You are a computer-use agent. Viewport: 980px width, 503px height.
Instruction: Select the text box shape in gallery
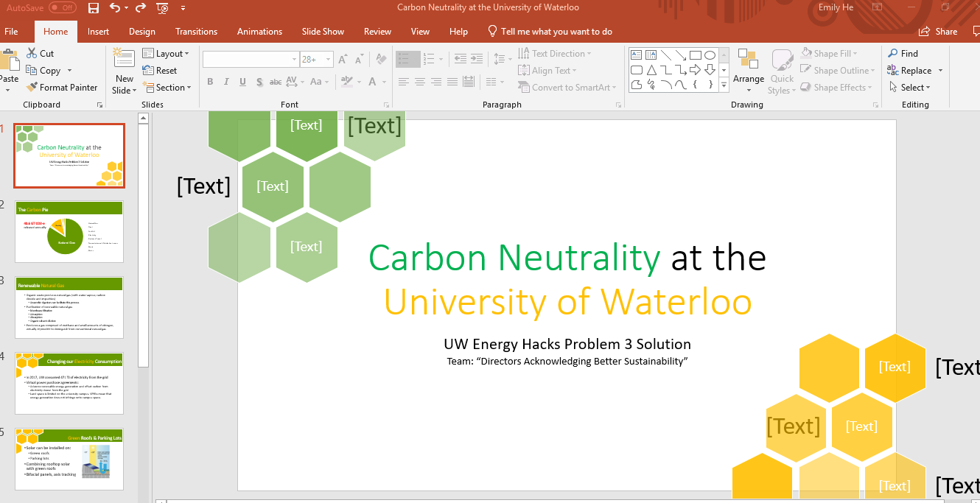point(636,54)
